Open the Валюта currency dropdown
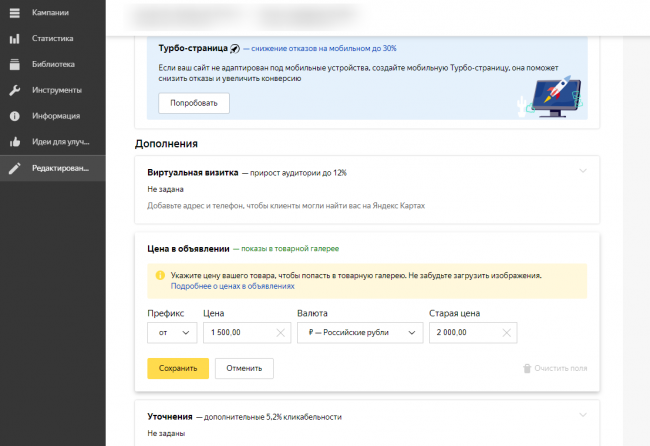The height and width of the screenshot is (446, 650). (x=359, y=333)
